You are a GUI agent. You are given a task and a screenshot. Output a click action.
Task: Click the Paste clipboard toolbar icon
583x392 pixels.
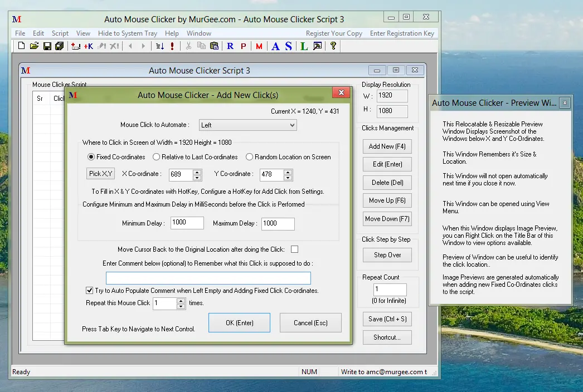click(x=214, y=46)
